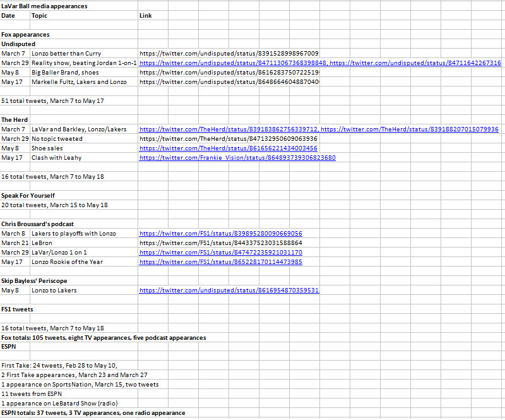Select the 'March 8' date in Broussard section

pos(13,234)
